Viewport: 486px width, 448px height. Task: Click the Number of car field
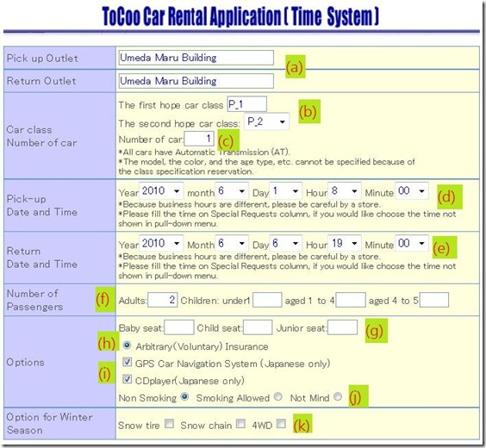point(199,138)
